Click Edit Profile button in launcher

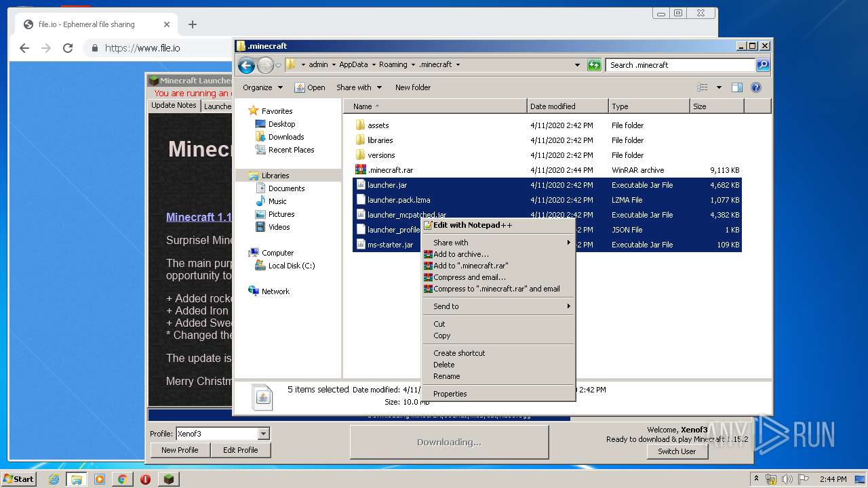tap(240, 450)
